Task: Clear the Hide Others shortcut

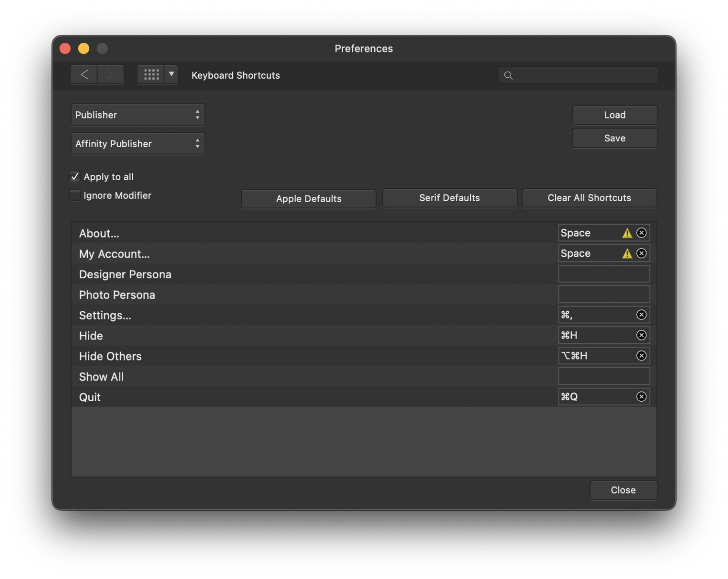Action: point(641,356)
